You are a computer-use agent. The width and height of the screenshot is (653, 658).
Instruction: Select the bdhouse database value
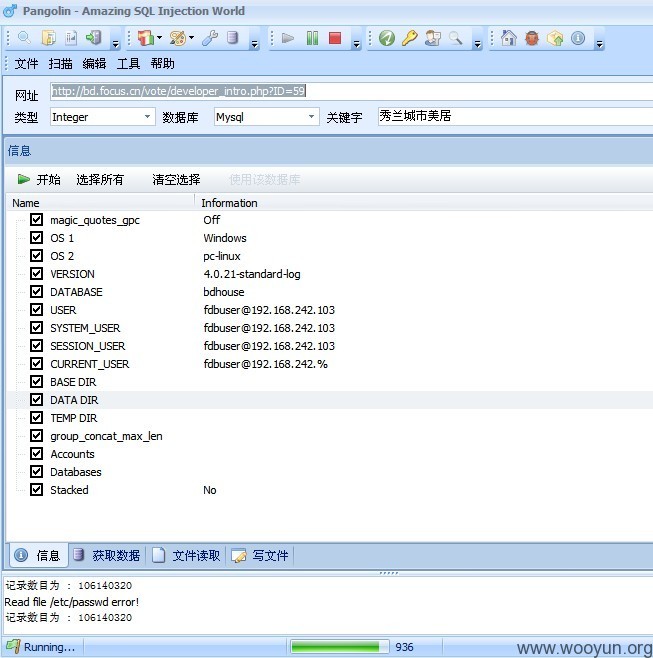pos(224,292)
